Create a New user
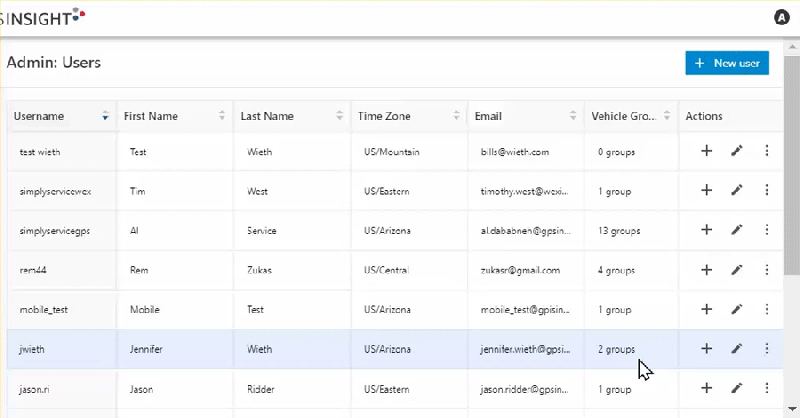The height and width of the screenshot is (418, 800). (727, 63)
